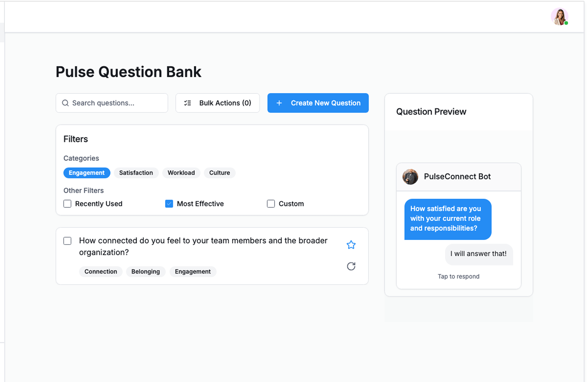Screen dimensions: 588x382
Task: Star the team connection question
Action: 351,245
